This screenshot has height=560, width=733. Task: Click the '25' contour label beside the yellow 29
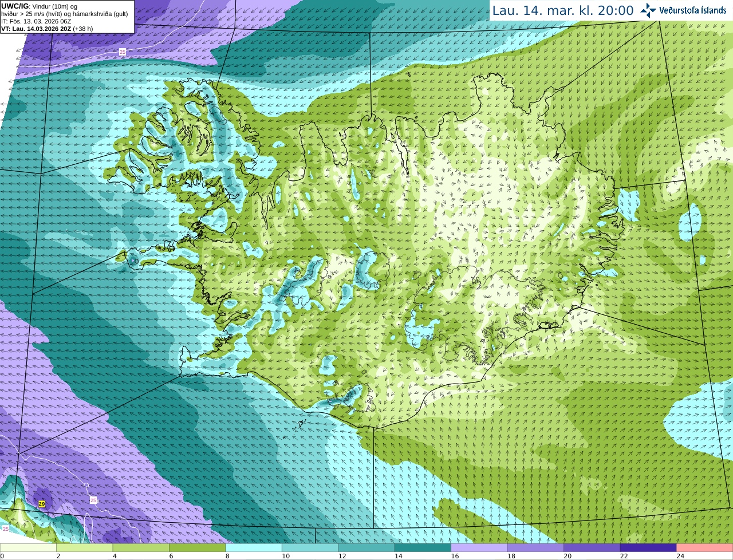tap(93, 500)
